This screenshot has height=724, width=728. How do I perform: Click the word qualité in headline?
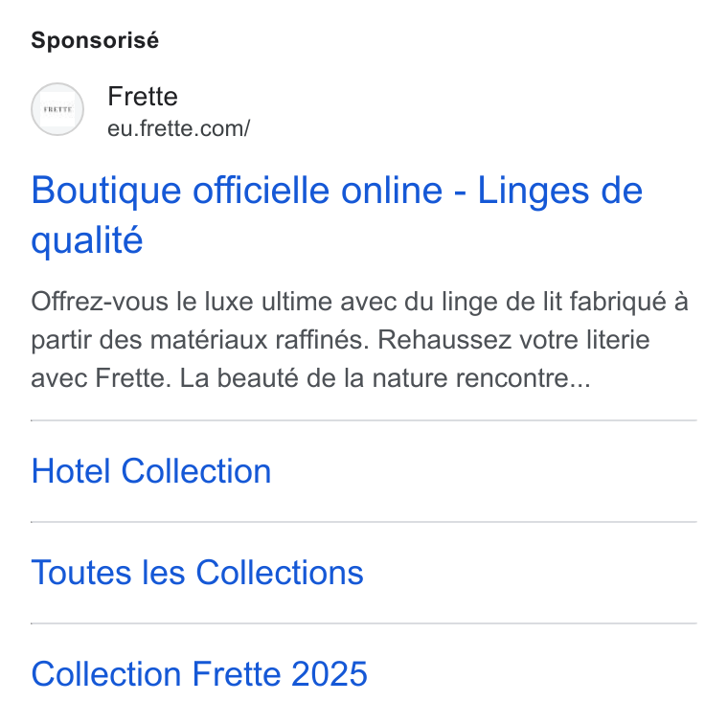click(87, 240)
